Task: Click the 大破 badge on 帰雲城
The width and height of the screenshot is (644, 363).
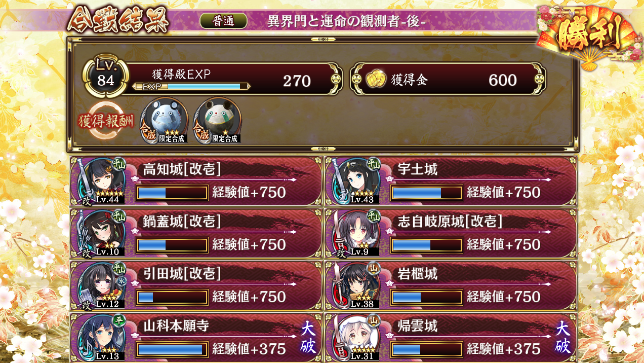Action: click(563, 337)
